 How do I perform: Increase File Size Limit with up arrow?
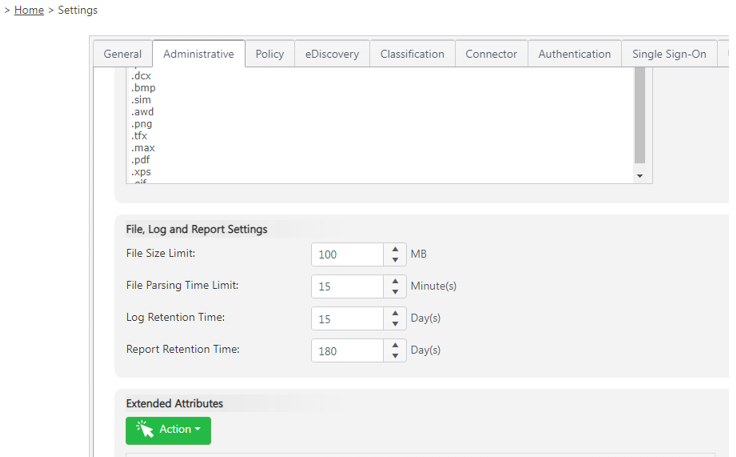(396, 249)
